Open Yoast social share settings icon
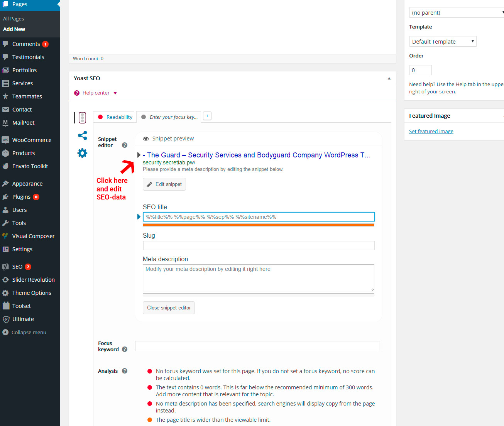 82,135
